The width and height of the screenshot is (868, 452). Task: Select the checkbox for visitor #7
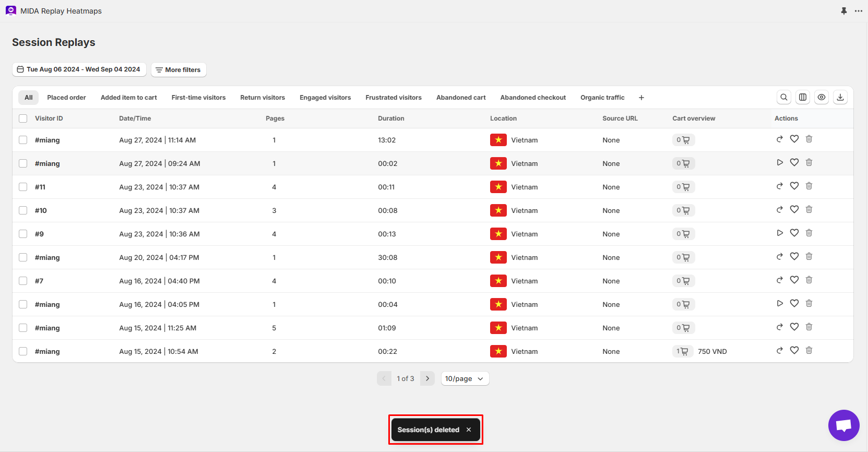23,281
